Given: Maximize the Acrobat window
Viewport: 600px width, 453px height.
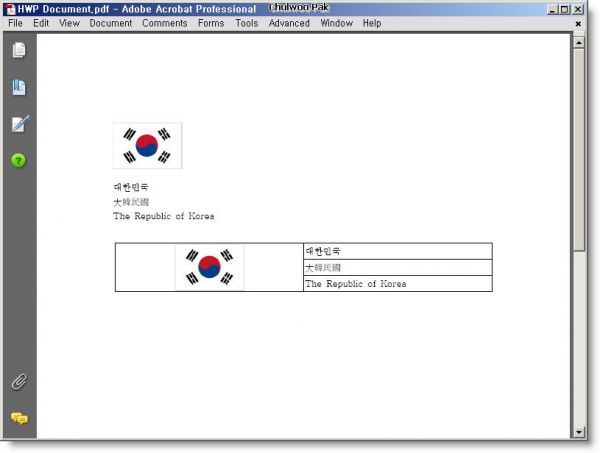Looking at the screenshot, I should click(x=564, y=10).
